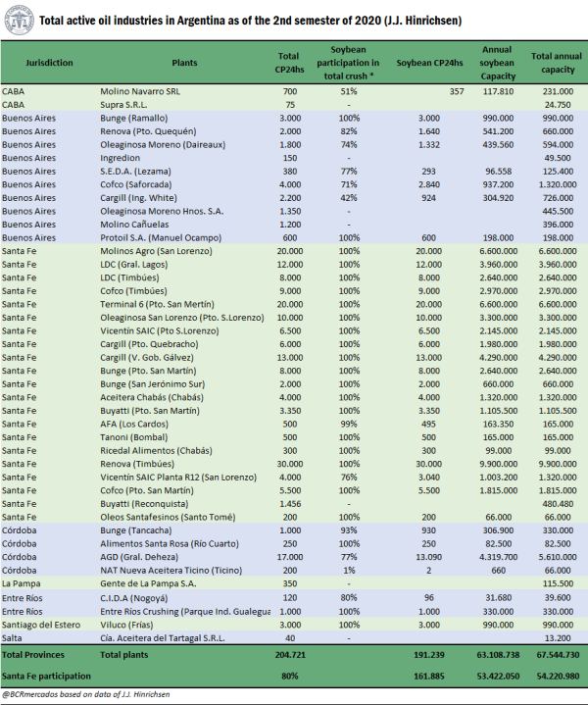Click the 'Santiago del Estero' jurisdiction cell

coord(41,625)
